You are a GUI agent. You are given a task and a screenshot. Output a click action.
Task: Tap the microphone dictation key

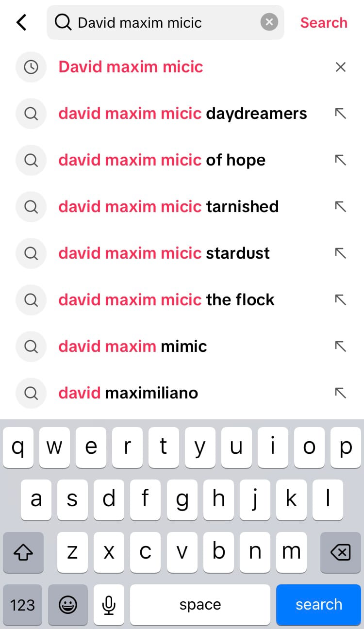click(109, 605)
